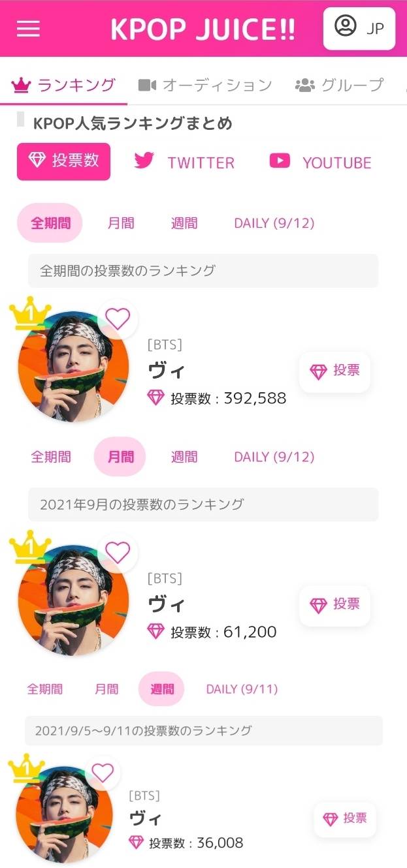Select 月間 in the top period filter
This screenshot has width=407, height=868.
tap(120, 223)
